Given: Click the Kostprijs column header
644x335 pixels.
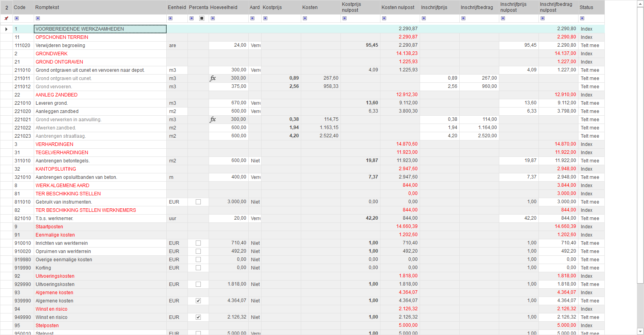Looking at the screenshot, I should pos(281,7).
